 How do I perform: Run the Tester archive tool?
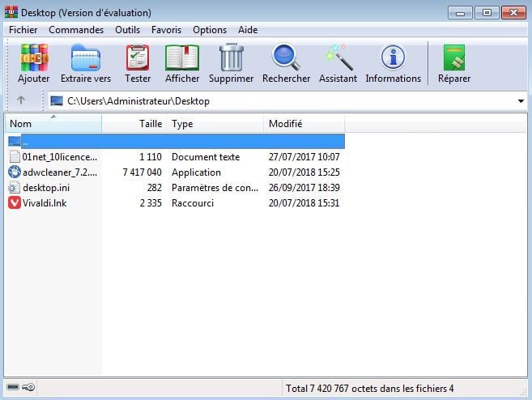138,57
